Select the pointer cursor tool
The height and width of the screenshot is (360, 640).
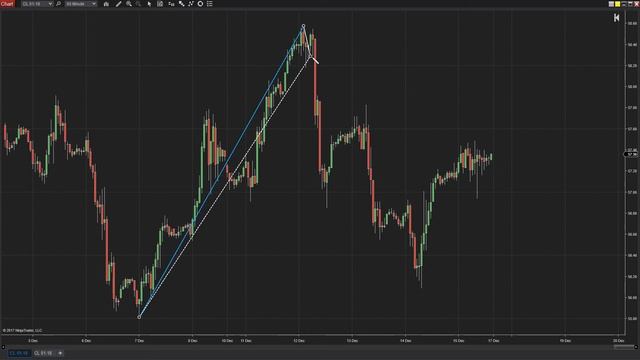point(149,4)
